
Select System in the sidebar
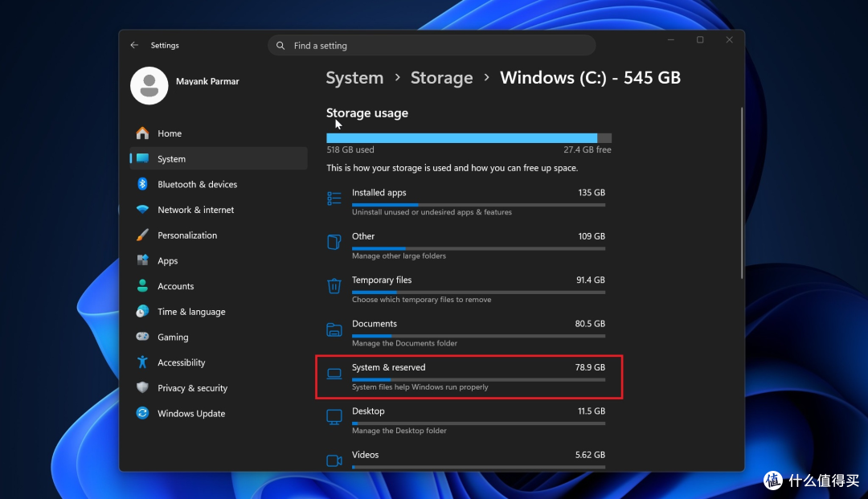coord(218,159)
